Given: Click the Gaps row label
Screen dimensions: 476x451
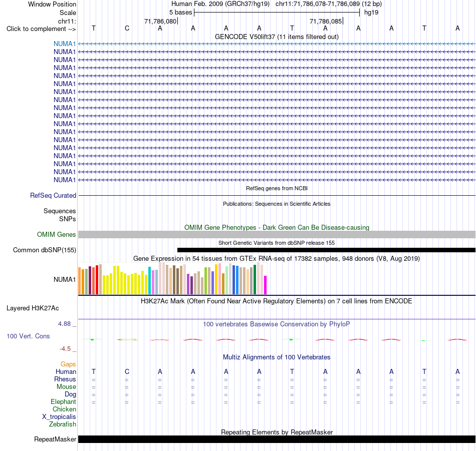Looking at the screenshot, I should click(x=68, y=364).
